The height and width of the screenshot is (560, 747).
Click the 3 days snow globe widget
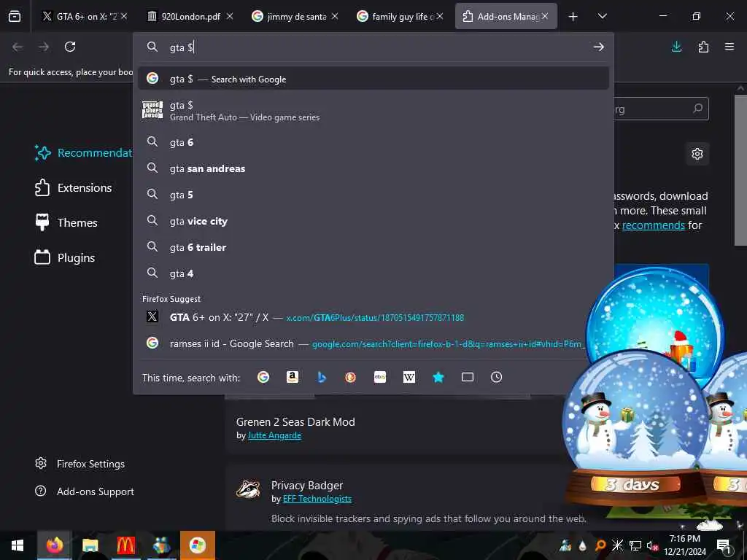[x=635, y=429]
